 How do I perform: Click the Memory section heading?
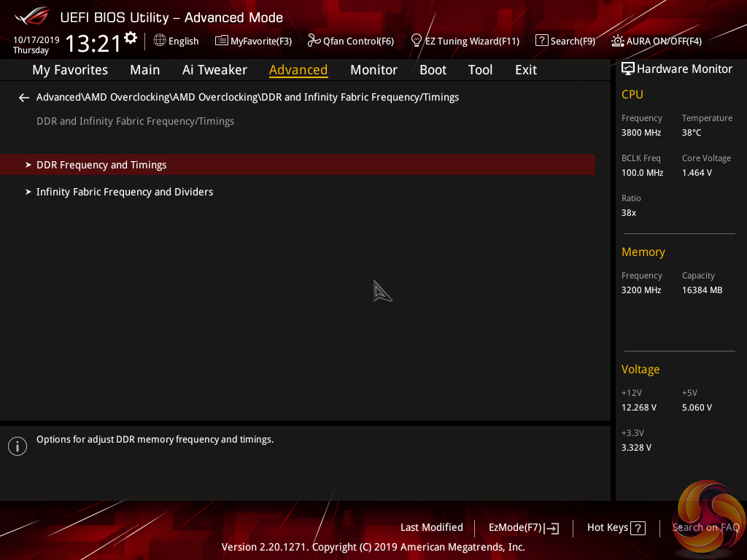click(x=643, y=252)
